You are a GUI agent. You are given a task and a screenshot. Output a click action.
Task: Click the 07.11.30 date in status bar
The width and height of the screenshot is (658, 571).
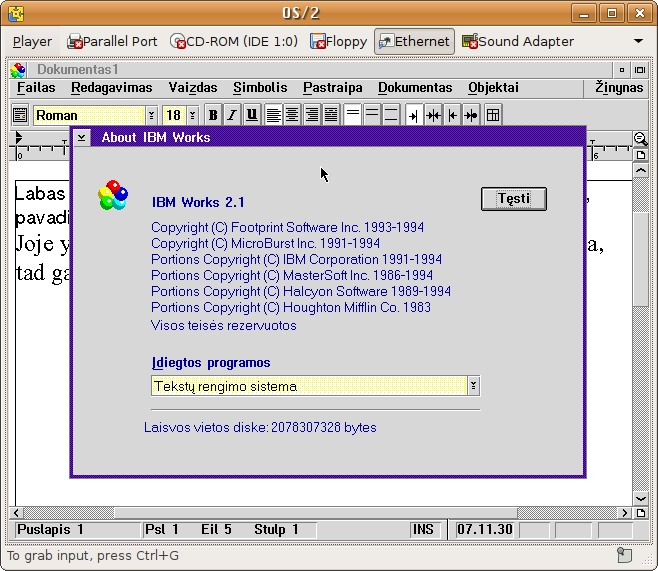click(484, 529)
